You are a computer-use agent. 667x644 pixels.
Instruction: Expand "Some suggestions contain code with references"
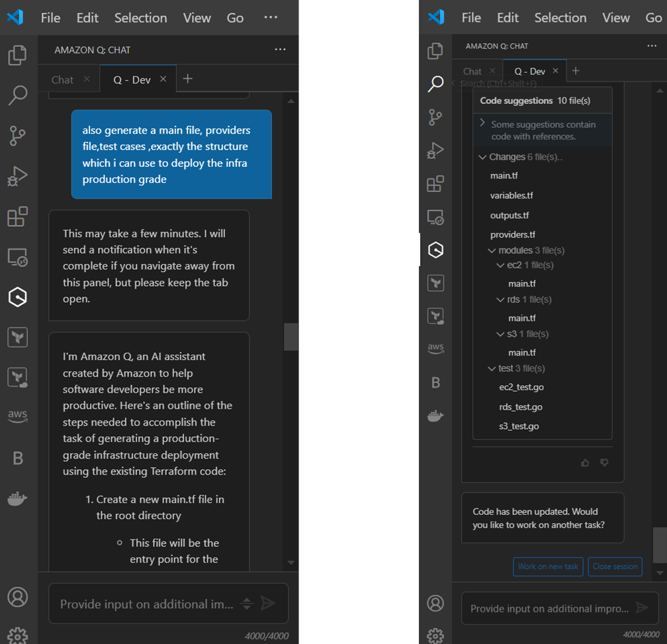pyautogui.click(x=482, y=124)
